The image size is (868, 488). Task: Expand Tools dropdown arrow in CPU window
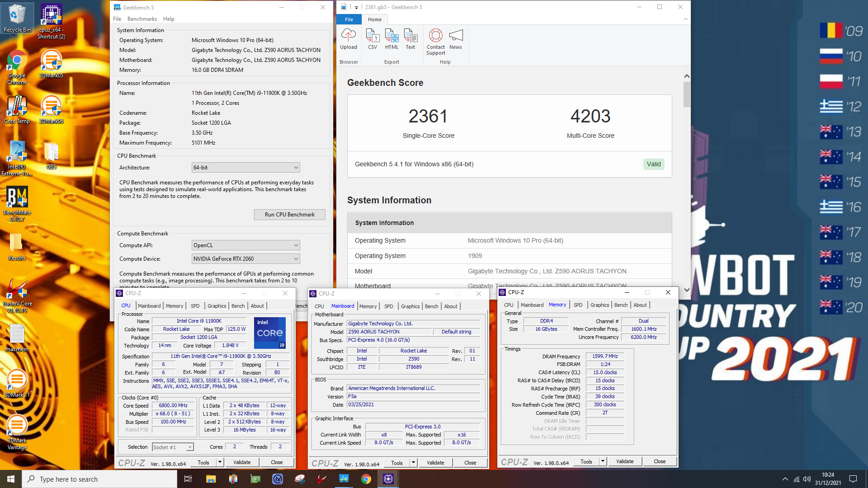pos(220,462)
